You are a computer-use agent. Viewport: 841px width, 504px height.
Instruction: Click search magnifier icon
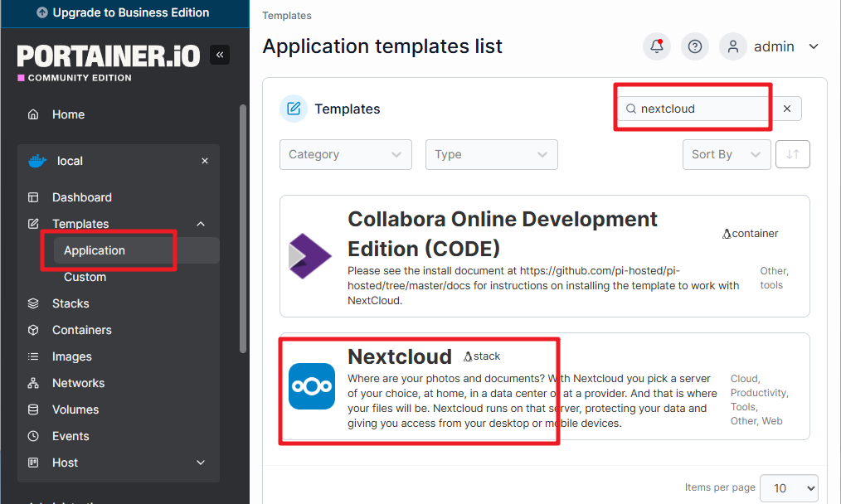point(631,109)
